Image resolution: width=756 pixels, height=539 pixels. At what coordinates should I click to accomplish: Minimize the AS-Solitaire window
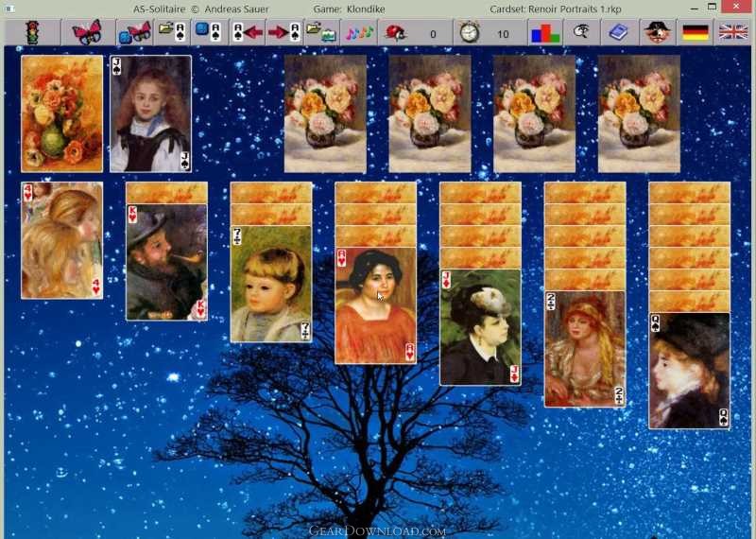695,9
